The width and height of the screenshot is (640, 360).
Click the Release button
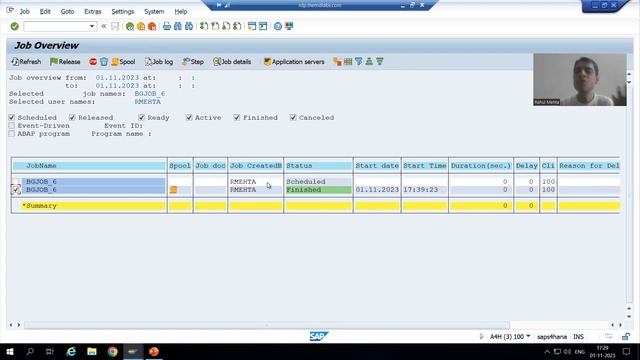point(65,62)
